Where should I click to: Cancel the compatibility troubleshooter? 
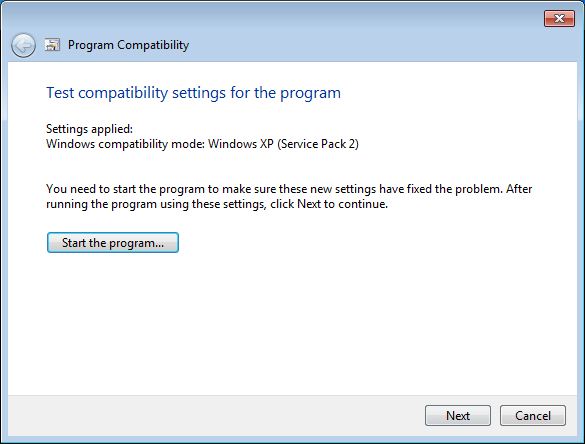[x=533, y=415]
